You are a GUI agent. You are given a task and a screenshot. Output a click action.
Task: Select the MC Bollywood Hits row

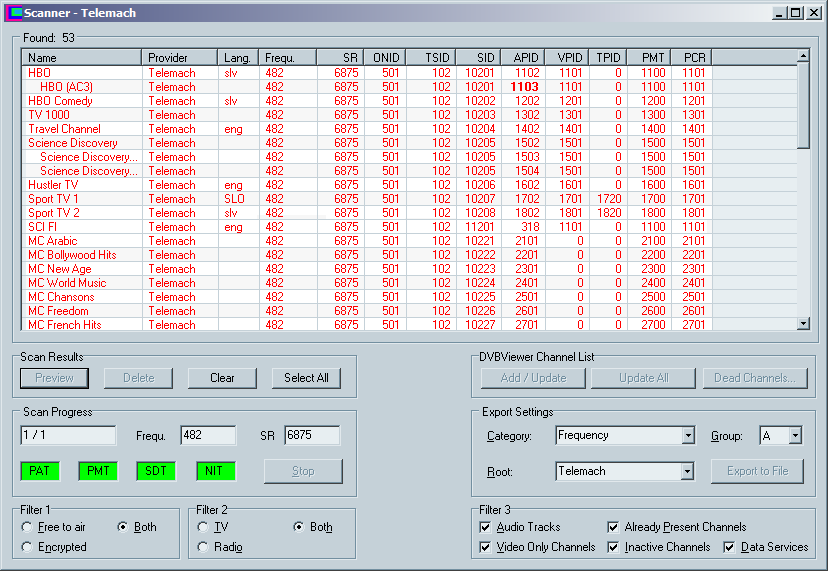coord(367,255)
